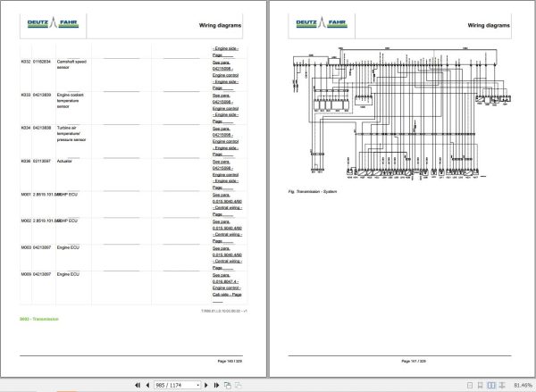Click the Transmission system wiring diagram

pos(402,113)
